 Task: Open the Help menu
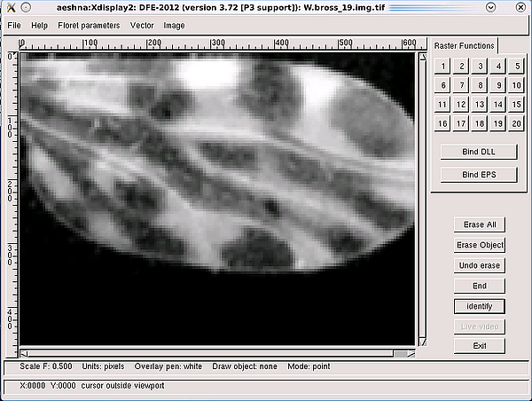(39, 26)
